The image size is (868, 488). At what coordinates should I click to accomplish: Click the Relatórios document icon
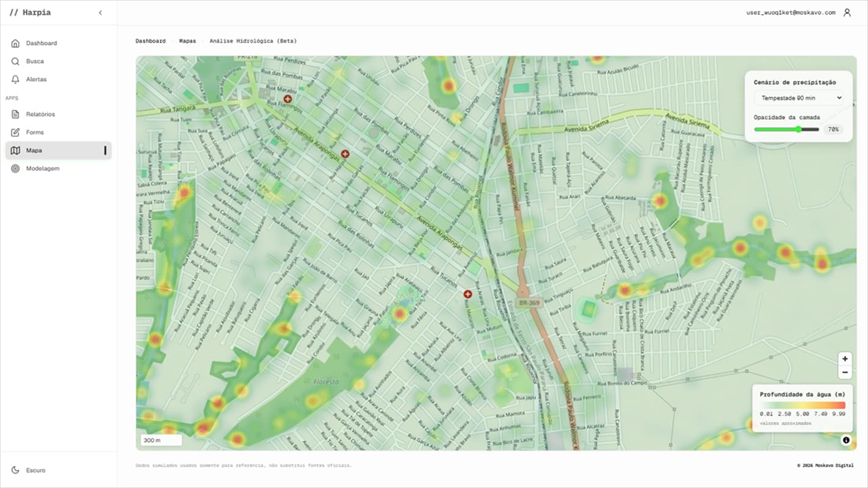(15, 114)
